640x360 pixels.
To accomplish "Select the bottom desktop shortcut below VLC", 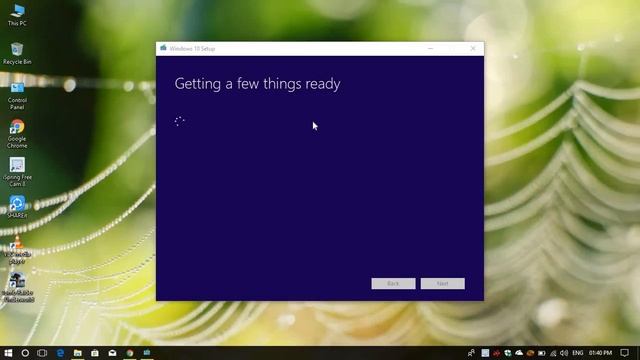I will 18,288.
